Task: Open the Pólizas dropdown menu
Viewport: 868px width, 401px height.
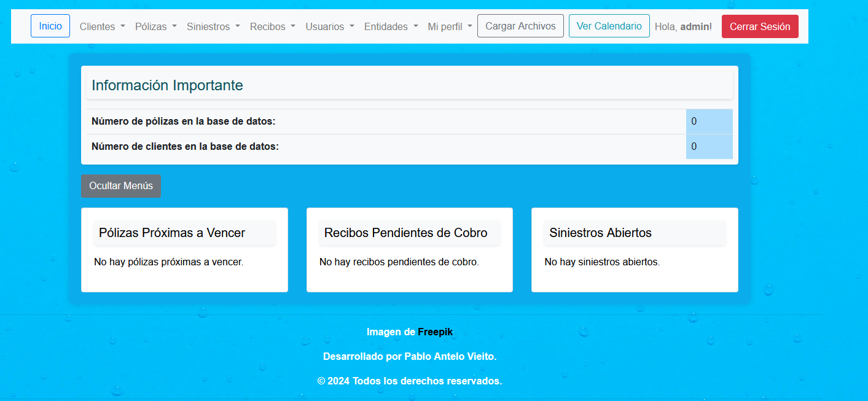Action: point(155,27)
